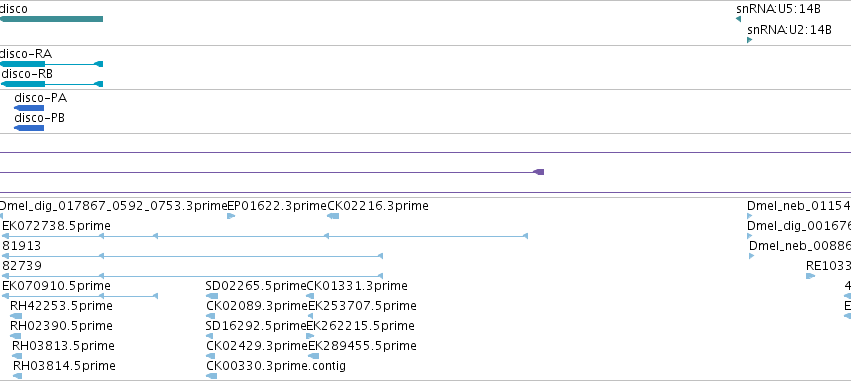Select EK289455.5prime marker
851x381 pixels.
[x=310, y=356]
